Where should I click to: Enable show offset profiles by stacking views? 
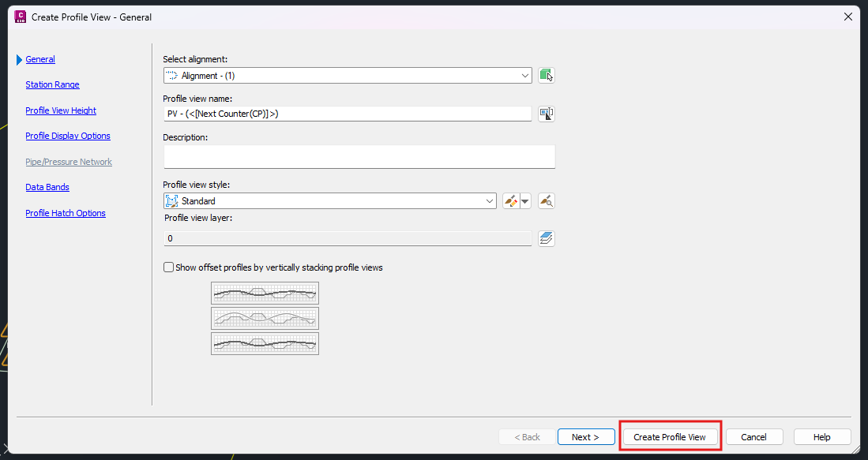(169, 267)
